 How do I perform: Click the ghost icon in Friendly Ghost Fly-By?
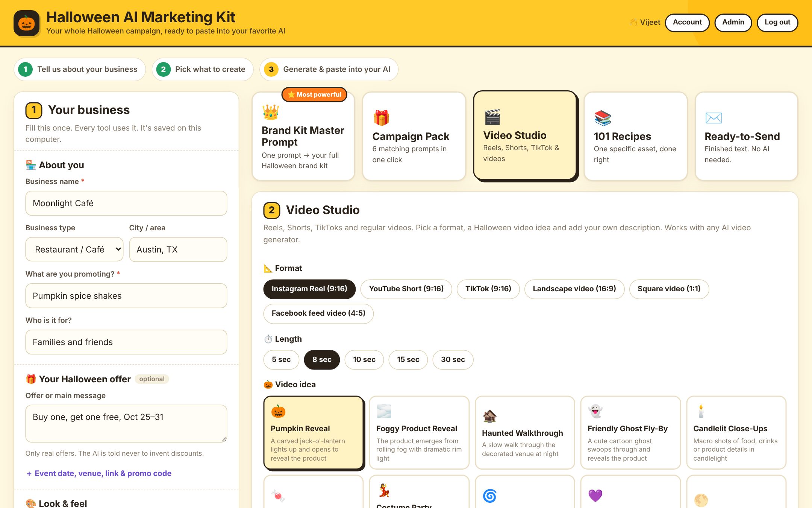click(595, 411)
